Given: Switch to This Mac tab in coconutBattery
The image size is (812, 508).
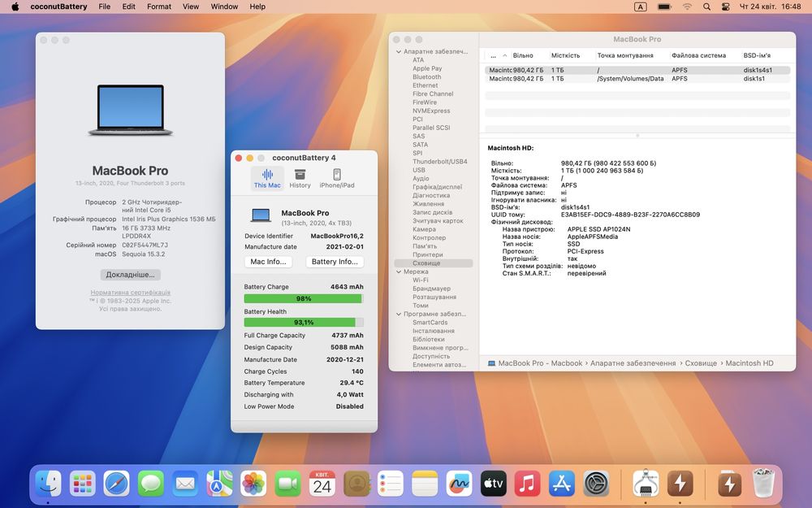Looking at the screenshot, I should [x=267, y=178].
